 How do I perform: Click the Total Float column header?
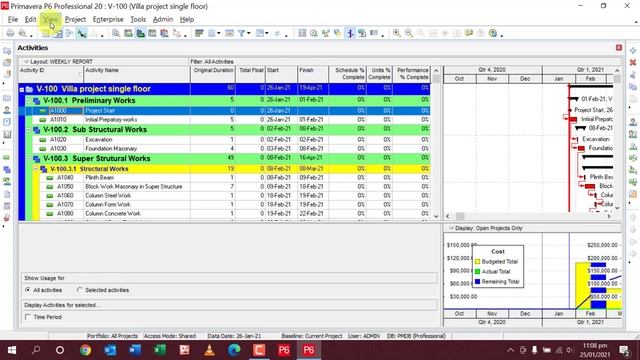(x=251, y=74)
